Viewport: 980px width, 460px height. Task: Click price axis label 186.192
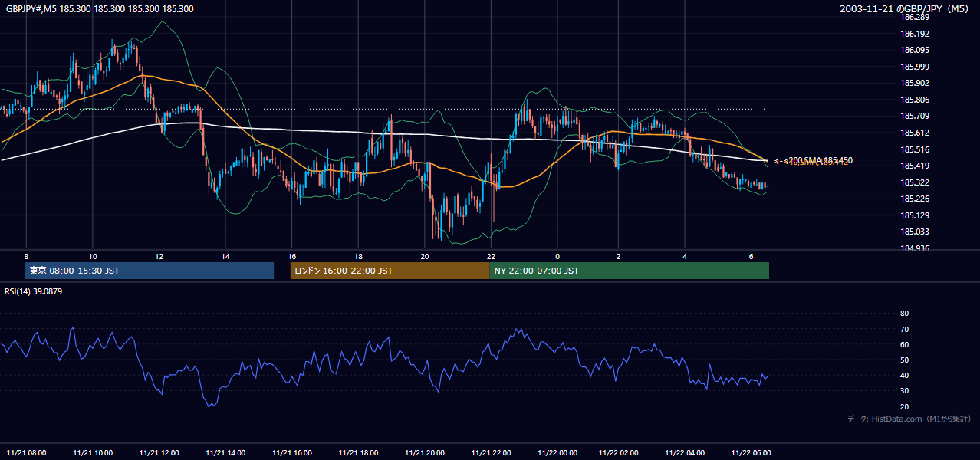pyautogui.click(x=916, y=34)
